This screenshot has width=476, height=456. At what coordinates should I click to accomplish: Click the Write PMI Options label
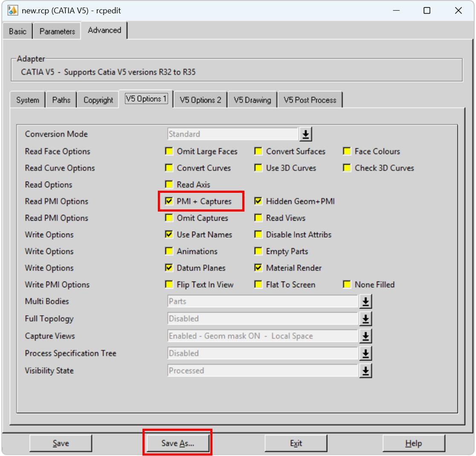(57, 285)
